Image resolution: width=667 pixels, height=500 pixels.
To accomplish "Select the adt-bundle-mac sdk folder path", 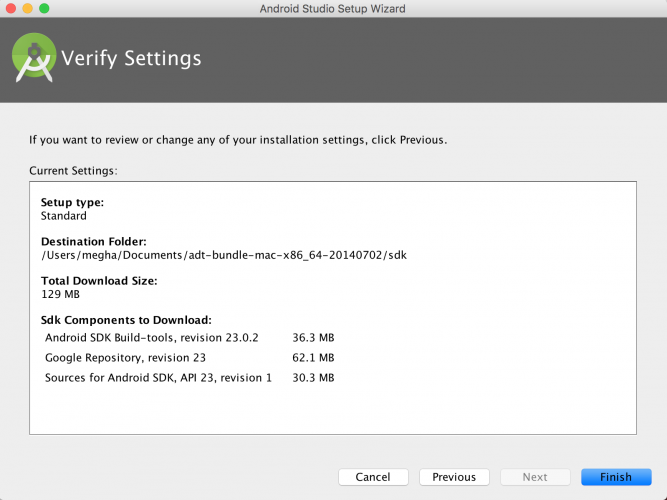I will click(x=224, y=255).
